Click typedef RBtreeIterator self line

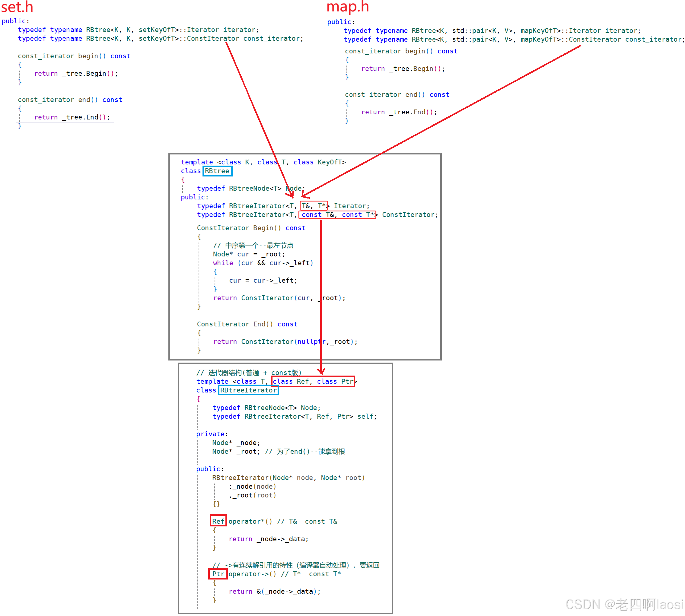294,416
